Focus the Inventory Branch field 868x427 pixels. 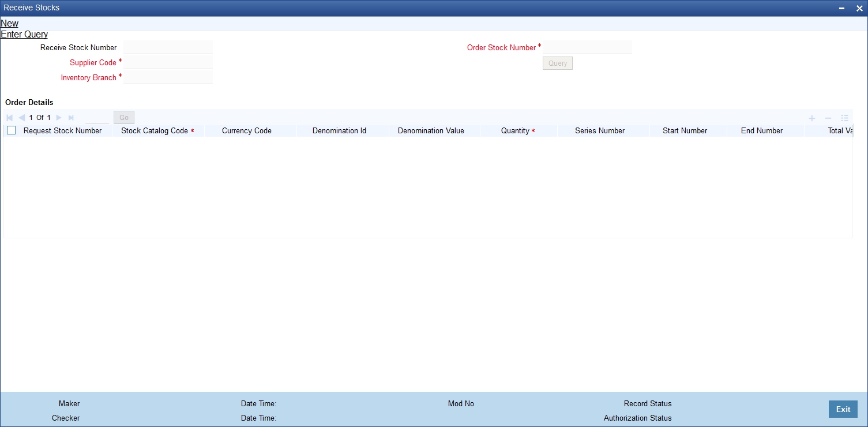point(168,77)
